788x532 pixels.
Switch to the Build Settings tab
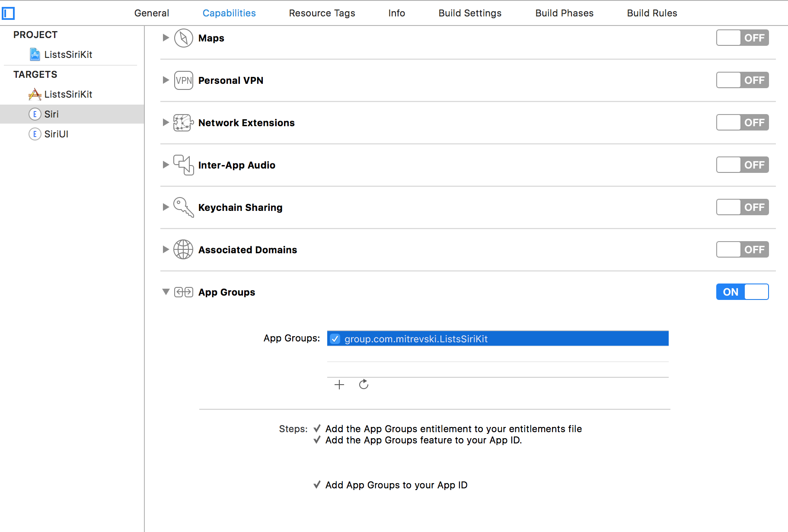pyautogui.click(x=470, y=13)
